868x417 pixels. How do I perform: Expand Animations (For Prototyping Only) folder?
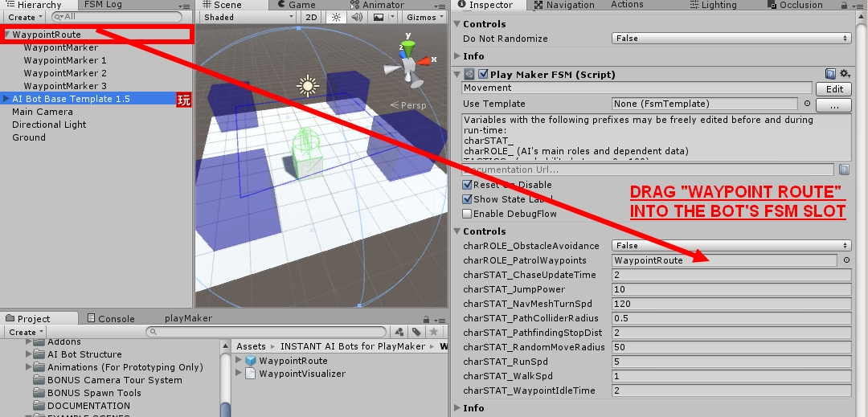[x=28, y=367]
